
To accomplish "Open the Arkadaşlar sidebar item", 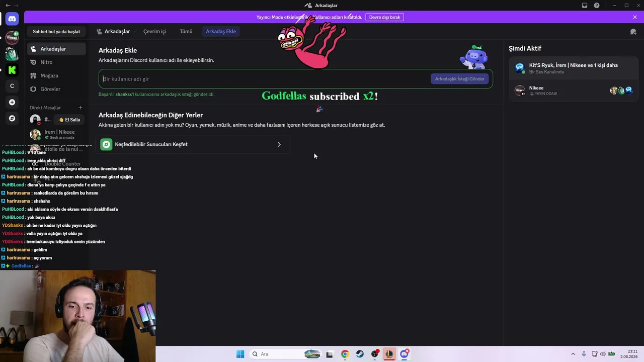I will (x=56, y=49).
